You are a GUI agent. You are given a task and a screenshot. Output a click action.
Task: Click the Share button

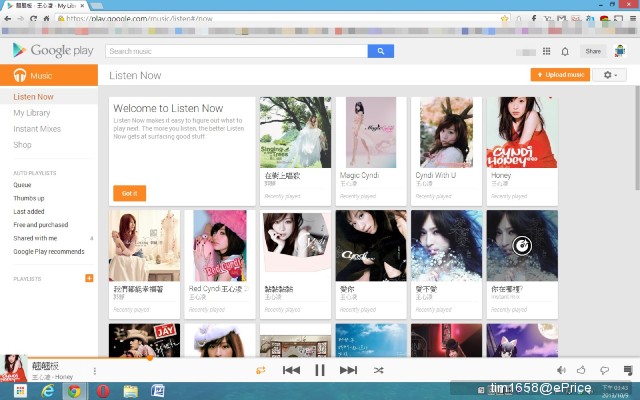(x=593, y=51)
